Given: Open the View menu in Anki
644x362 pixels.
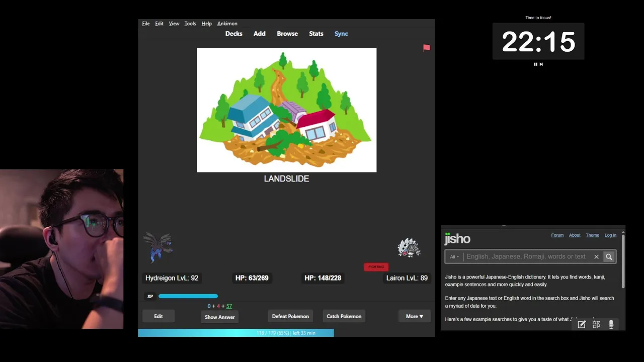Looking at the screenshot, I should coord(174,24).
